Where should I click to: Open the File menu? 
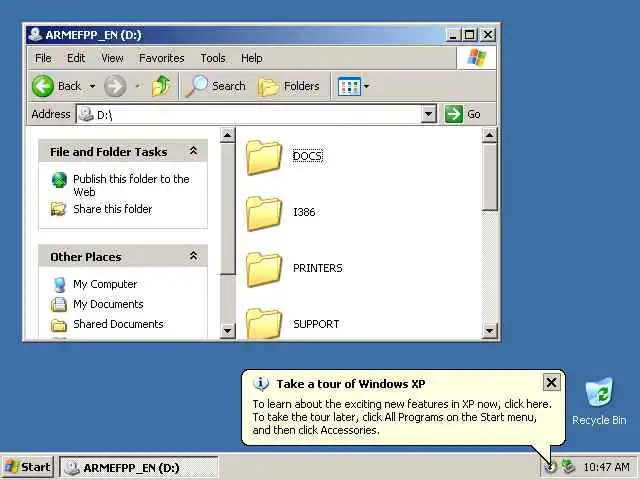43,58
